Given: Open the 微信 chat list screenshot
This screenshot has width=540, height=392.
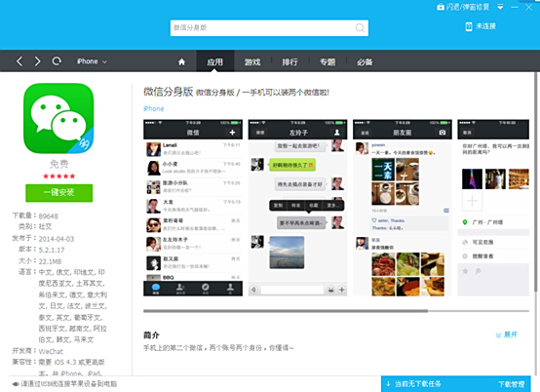Looking at the screenshot, I should click(193, 208).
